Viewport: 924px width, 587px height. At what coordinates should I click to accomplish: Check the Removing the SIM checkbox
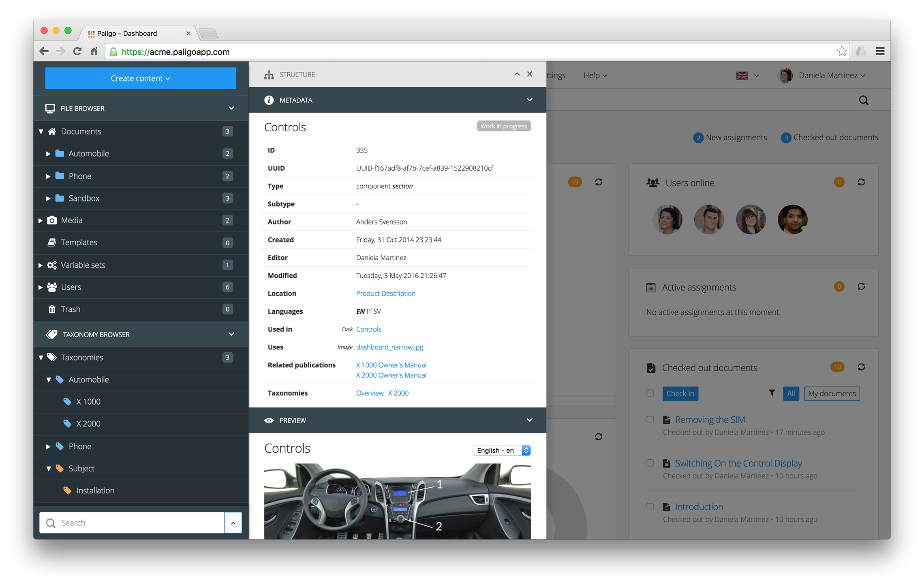pos(650,420)
